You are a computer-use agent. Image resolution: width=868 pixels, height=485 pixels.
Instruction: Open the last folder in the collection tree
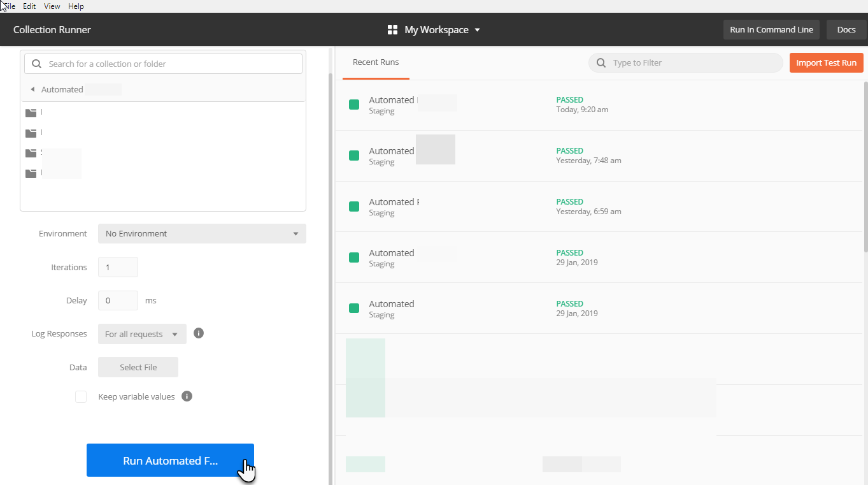tap(31, 173)
